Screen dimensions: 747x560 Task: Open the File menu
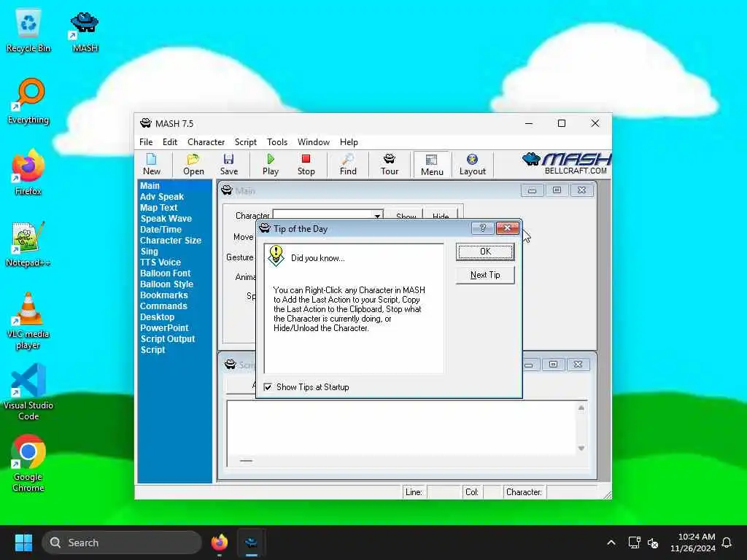146,142
